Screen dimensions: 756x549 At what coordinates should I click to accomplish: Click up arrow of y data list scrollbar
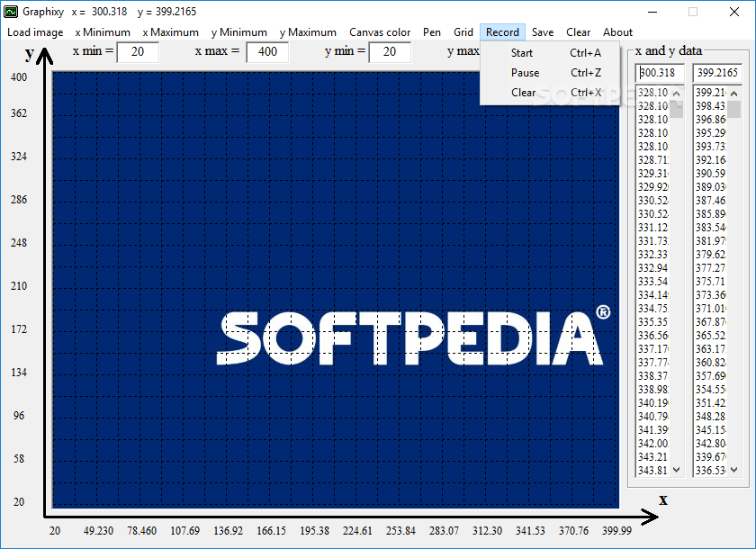tap(733, 93)
